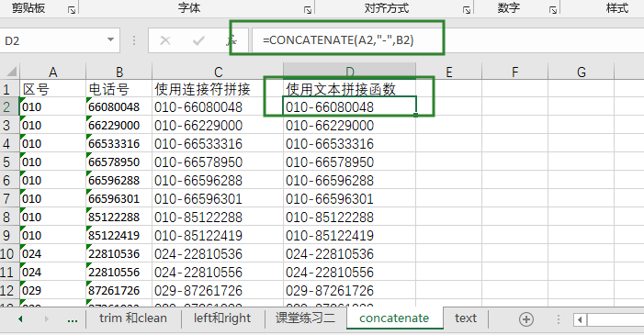Expand the Name Box dropdown arrow
This screenshot has height=335, width=644.
pos(110,39)
